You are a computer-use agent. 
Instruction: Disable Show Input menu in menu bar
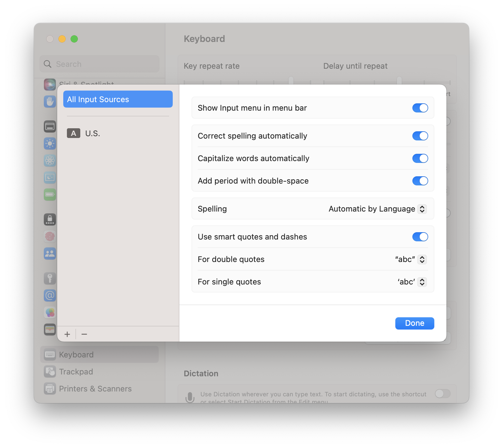[x=420, y=108]
